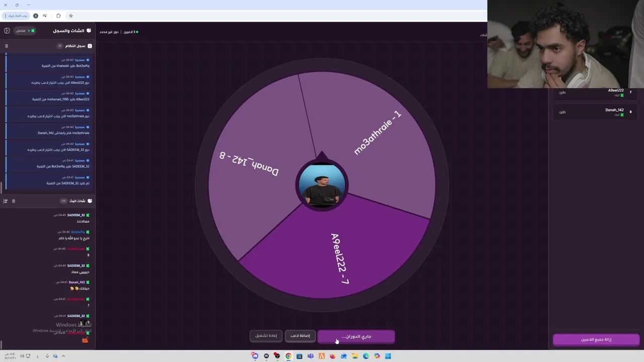Open Microsoft Edge from the taskbar

click(x=366, y=356)
